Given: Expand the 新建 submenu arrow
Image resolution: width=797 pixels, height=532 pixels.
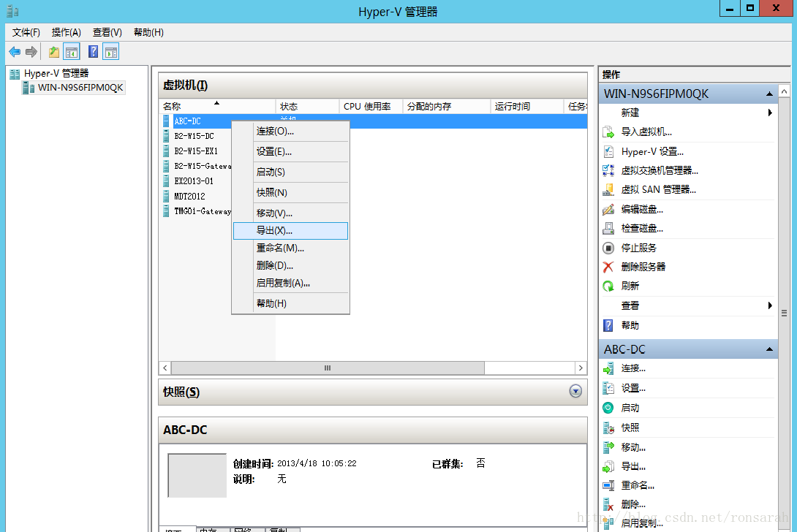Looking at the screenshot, I should (770, 113).
